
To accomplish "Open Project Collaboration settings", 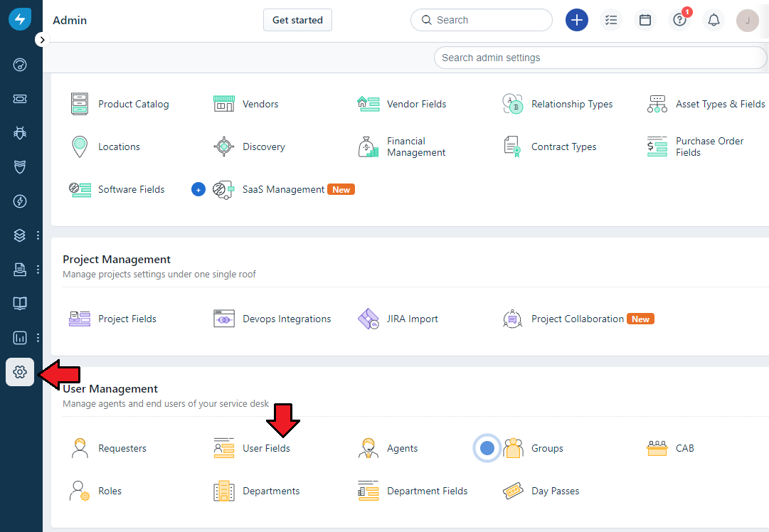I will (579, 319).
